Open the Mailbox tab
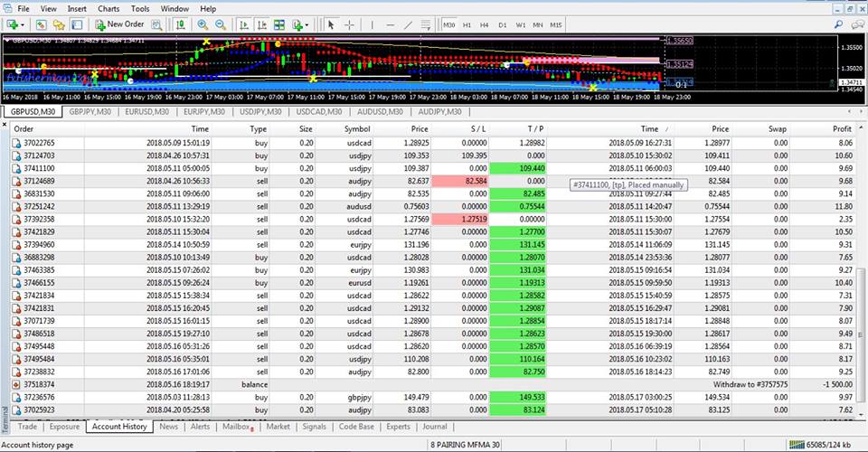 click(x=238, y=427)
